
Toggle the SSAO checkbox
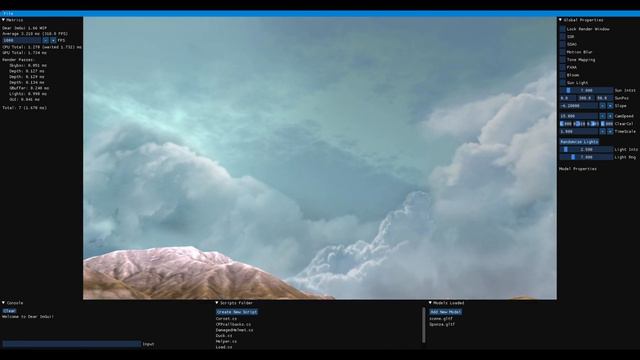point(562,44)
